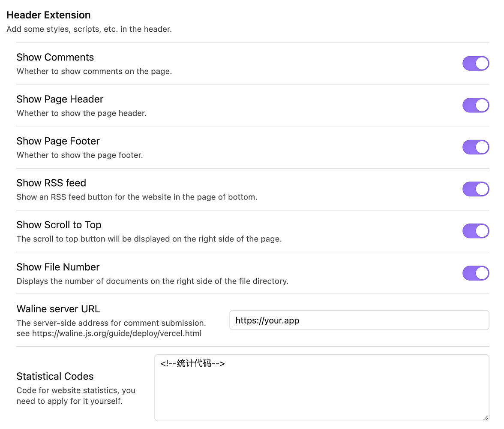Toggle the Show RSS feed switch

pos(475,189)
